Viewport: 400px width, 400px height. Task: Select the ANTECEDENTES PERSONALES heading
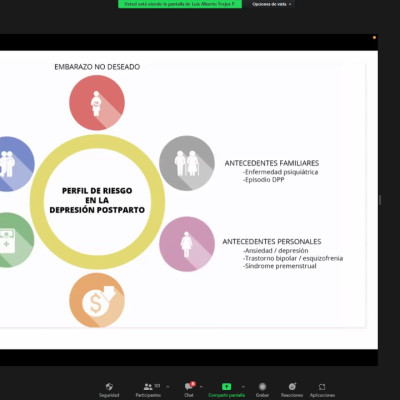(x=272, y=242)
